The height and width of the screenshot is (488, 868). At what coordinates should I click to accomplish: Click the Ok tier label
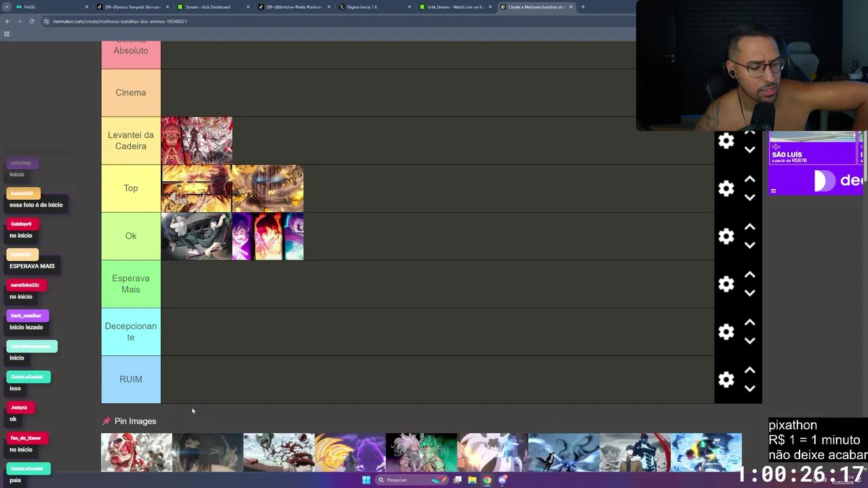(x=131, y=236)
